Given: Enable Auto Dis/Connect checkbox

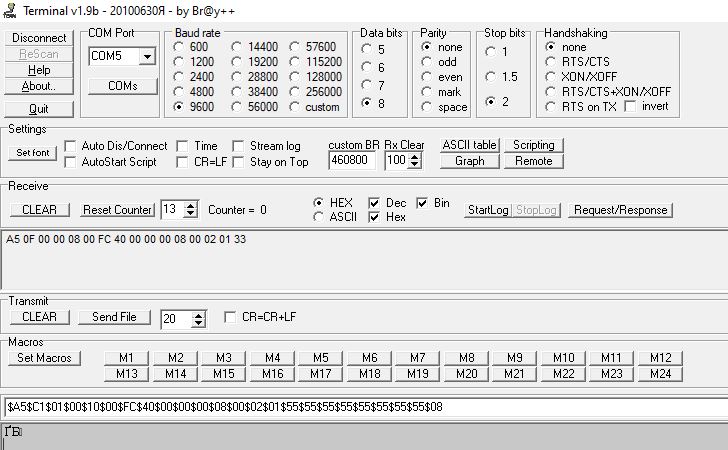Looking at the screenshot, I should [70, 146].
